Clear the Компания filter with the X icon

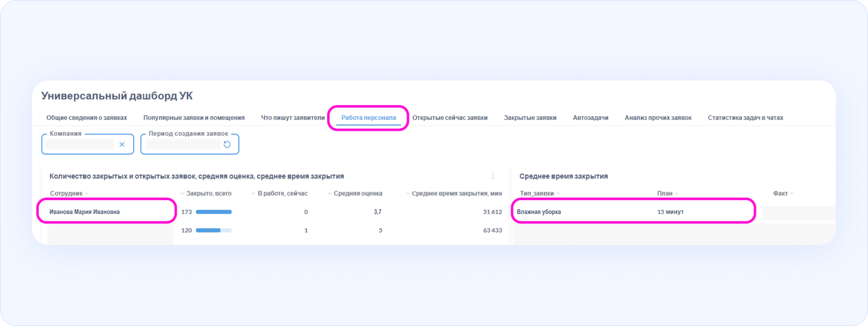[122, 144]
